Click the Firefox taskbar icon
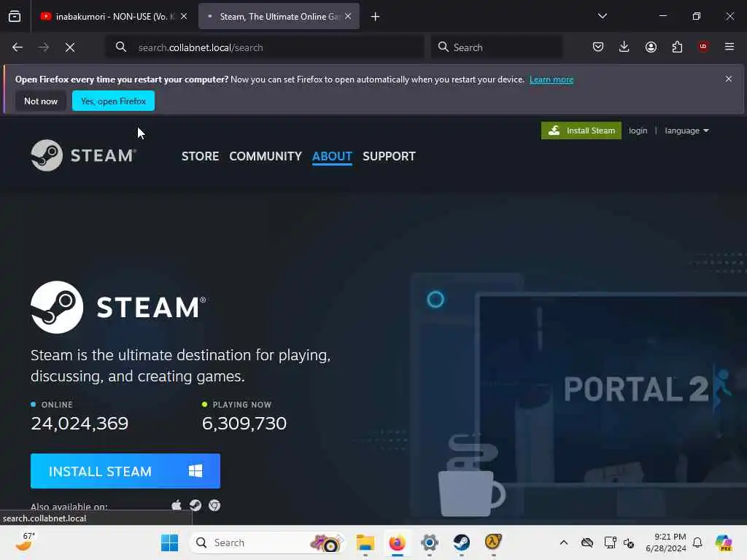This screenshot has width=747, height=560. [x=398, y=542]
